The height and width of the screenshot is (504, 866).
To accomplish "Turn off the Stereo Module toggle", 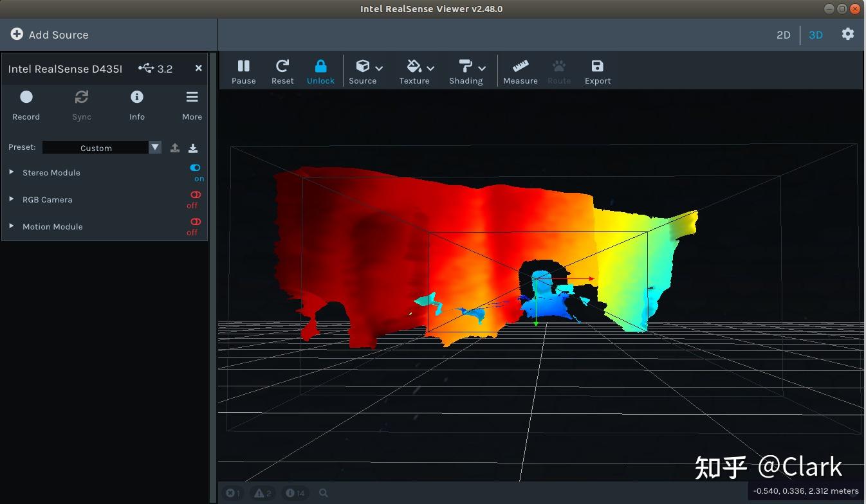I will [195, 168].
